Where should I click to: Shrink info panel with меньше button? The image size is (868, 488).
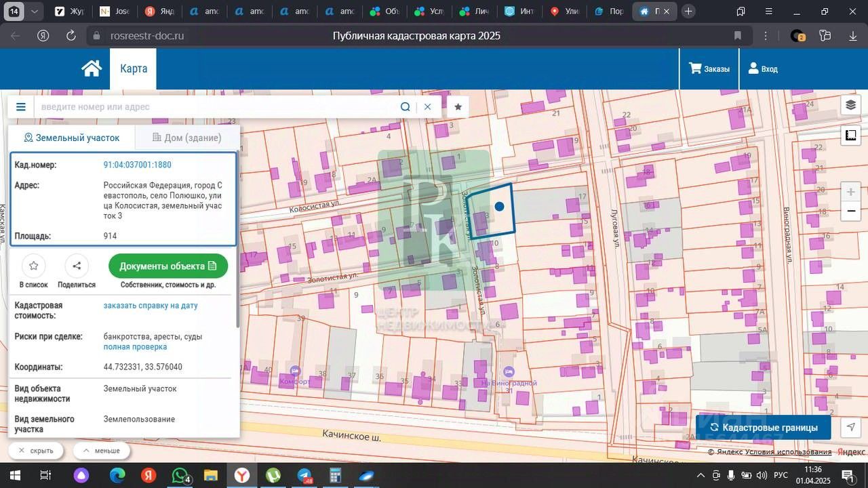point(101,451)
